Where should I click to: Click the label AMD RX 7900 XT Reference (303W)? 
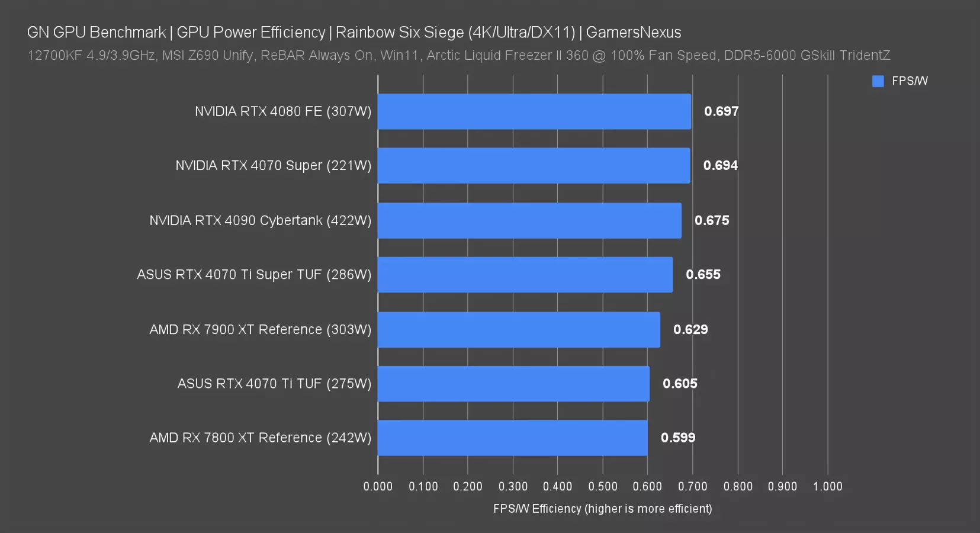point(259,329)
